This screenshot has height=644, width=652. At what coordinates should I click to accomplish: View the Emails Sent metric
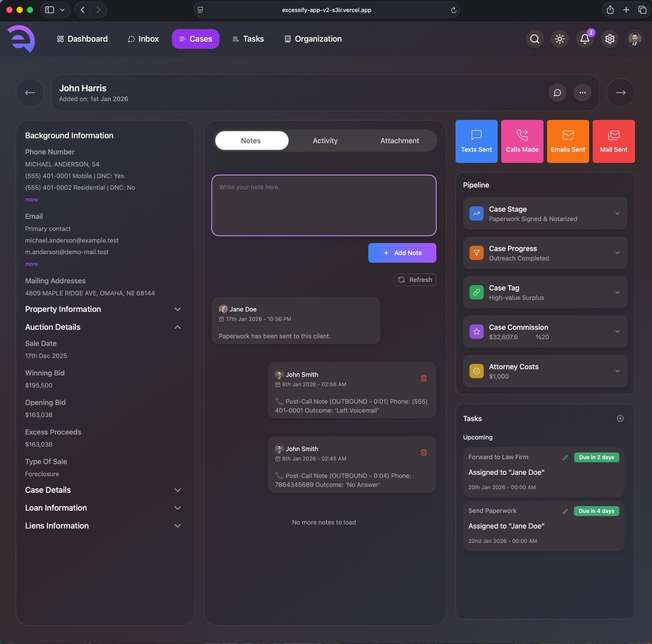[x=568, y=141]
